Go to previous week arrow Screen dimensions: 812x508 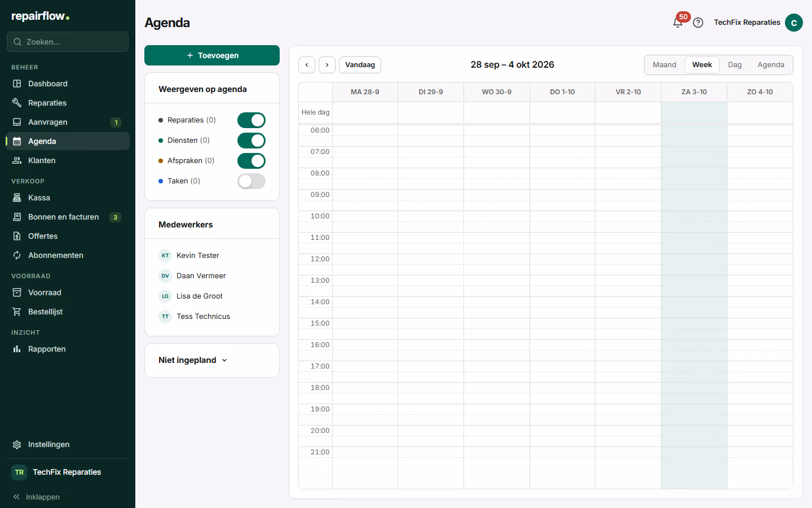(x=307, y=65)
